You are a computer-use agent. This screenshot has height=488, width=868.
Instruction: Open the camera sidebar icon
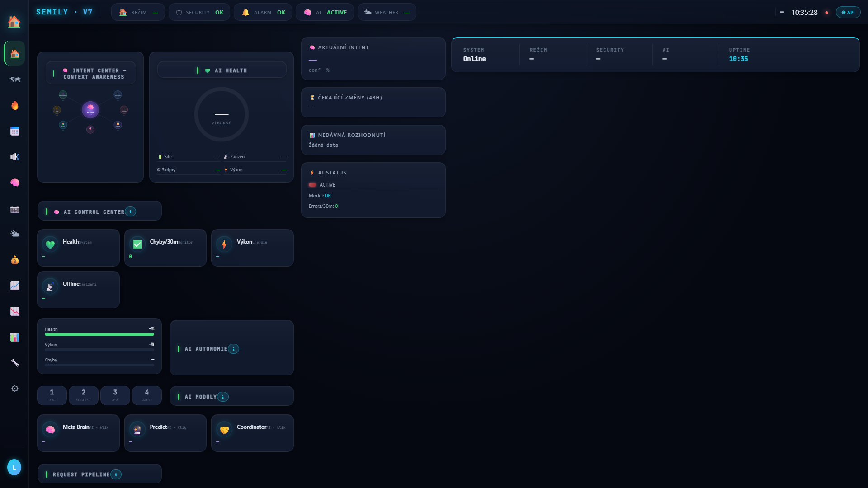[15, 210]
